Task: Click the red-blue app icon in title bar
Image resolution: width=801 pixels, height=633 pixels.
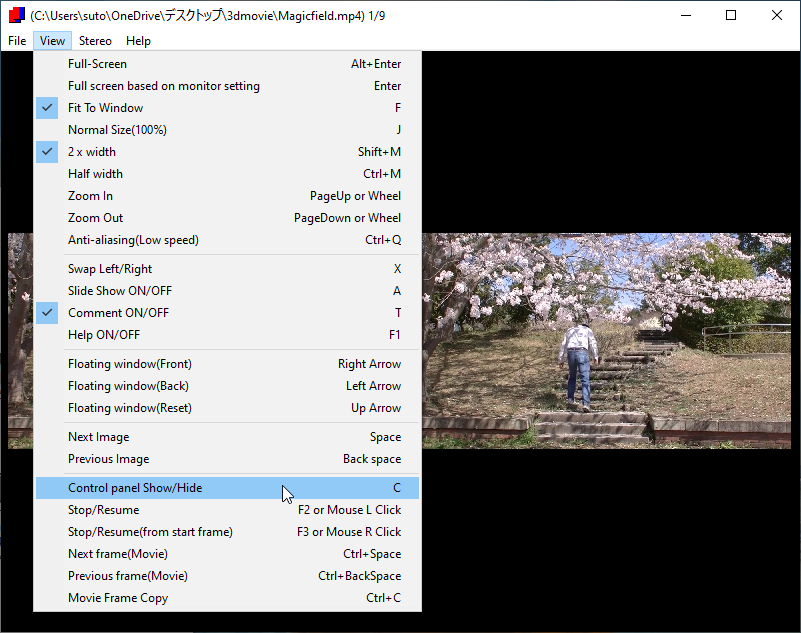Action: [x=16, y=15]
